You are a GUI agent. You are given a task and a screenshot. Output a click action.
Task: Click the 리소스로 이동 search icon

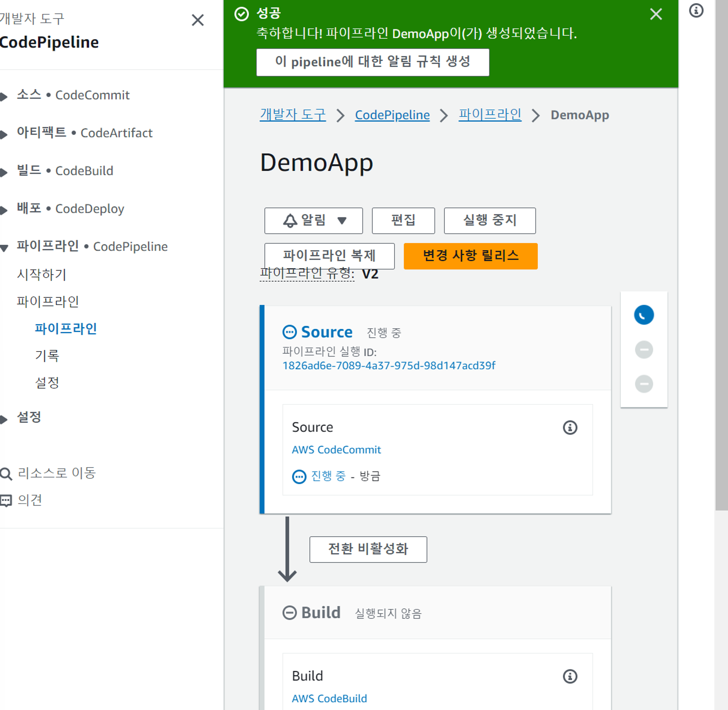coord(6,474)
